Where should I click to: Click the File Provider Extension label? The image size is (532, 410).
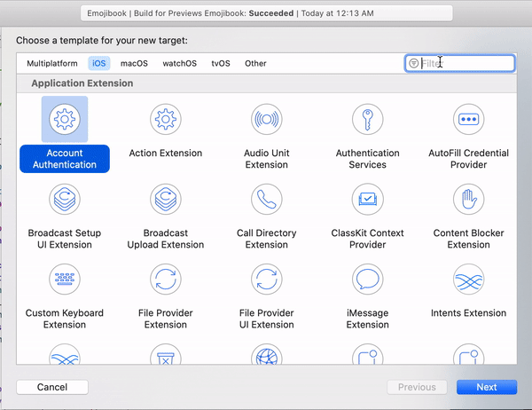coord(166,319)
